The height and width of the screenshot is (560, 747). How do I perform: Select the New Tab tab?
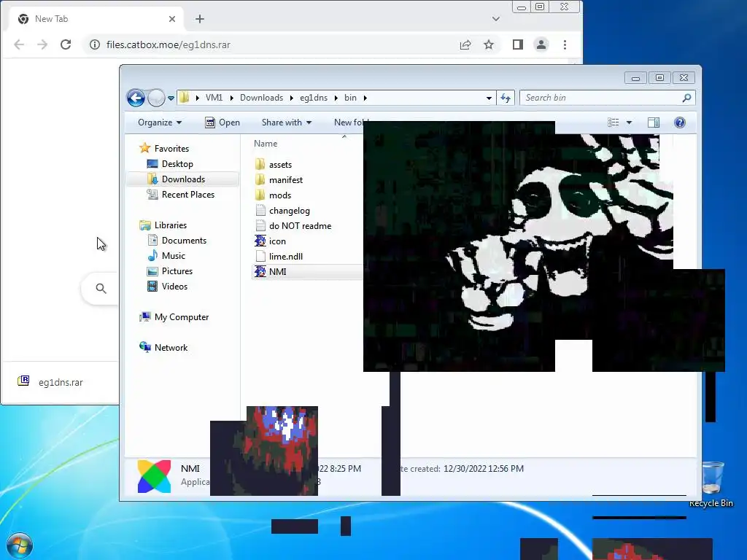[x=97, y=19]
